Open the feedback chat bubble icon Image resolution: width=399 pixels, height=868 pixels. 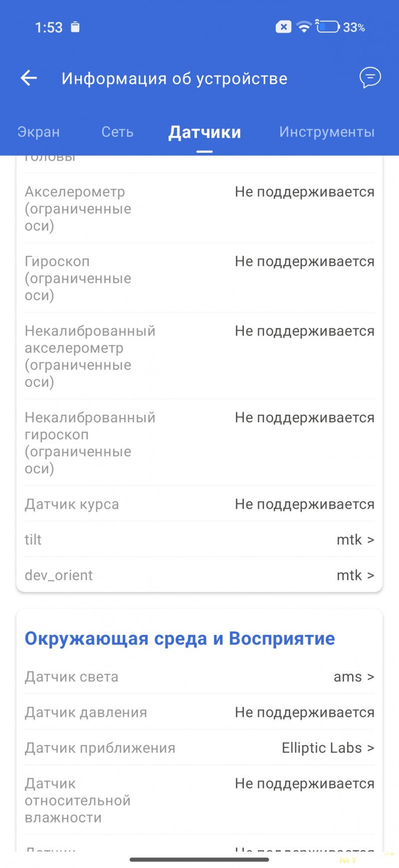click(x=370, y=78)
